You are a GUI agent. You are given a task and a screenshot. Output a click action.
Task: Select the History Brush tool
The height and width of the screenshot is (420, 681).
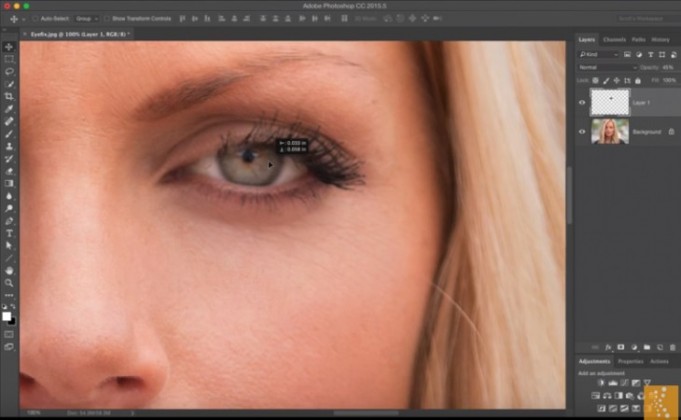click(9, 159)
